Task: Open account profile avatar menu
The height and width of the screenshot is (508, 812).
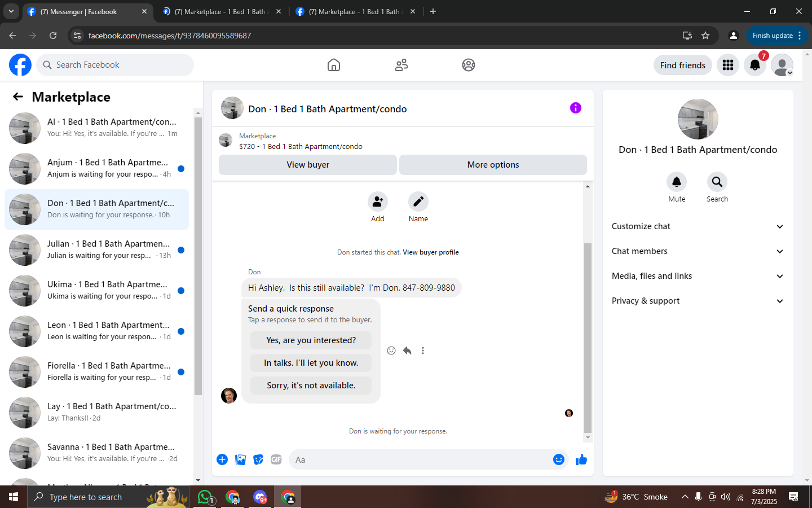Action: point(782,65)
